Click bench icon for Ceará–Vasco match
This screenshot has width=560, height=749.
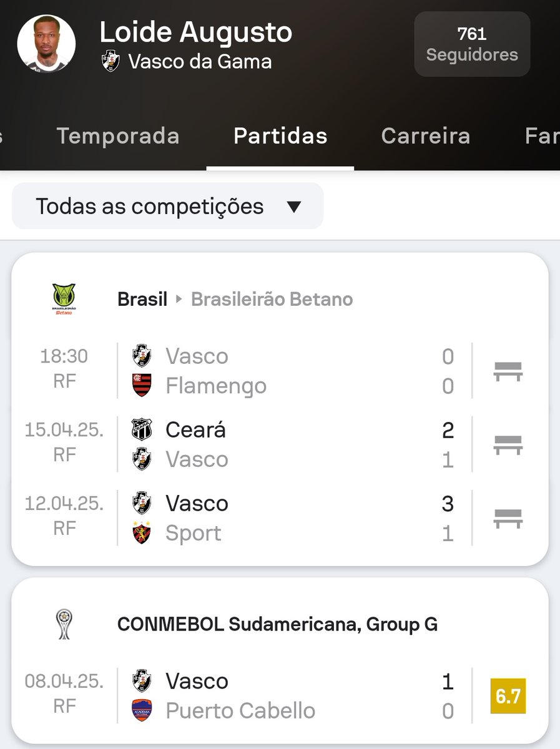(x=508, y=444)
